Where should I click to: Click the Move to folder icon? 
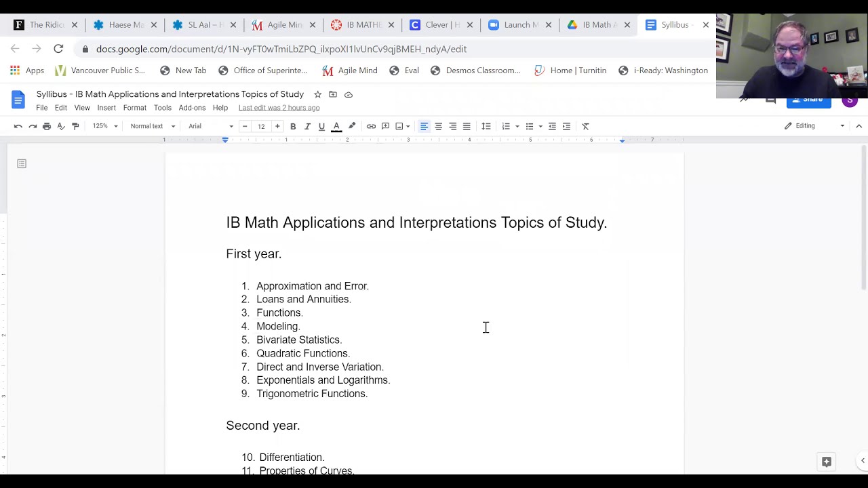[333, 94]
